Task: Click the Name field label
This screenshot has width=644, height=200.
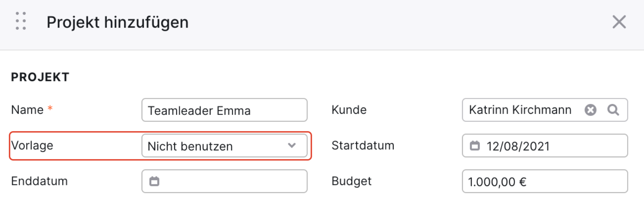Action: pyautogui.click(x=28, y=110)
